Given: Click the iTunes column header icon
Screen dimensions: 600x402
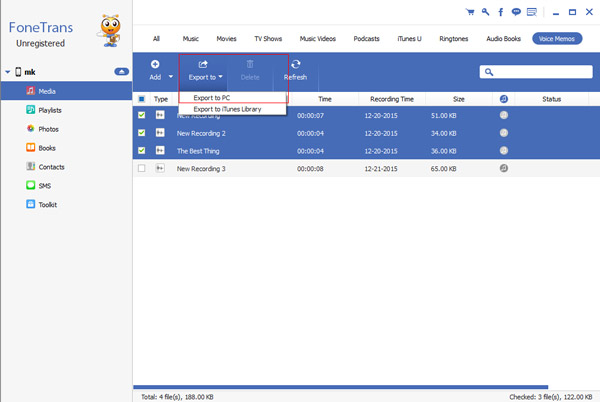Looking at the screenshot, I should click(504, 99).
